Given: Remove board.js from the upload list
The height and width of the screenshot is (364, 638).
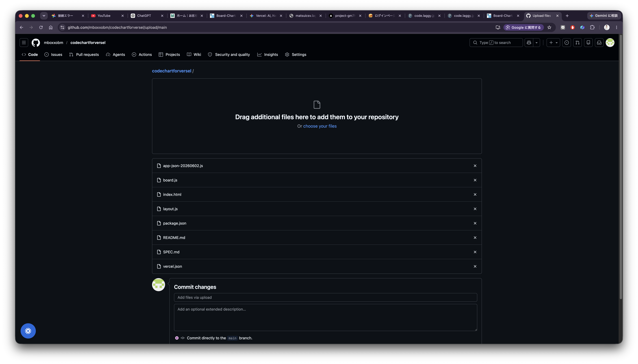Looking at the screenshot, I should 475,180.
